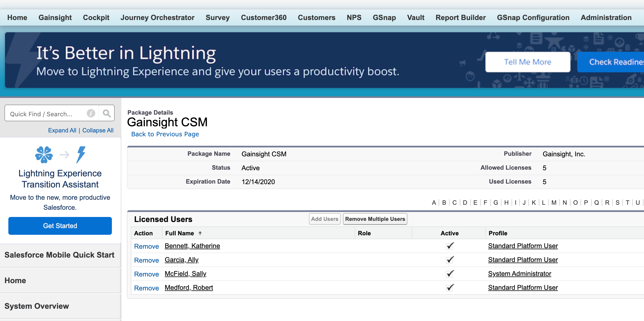
Task: Filter users by letter S
Action: tap(618, 203)
